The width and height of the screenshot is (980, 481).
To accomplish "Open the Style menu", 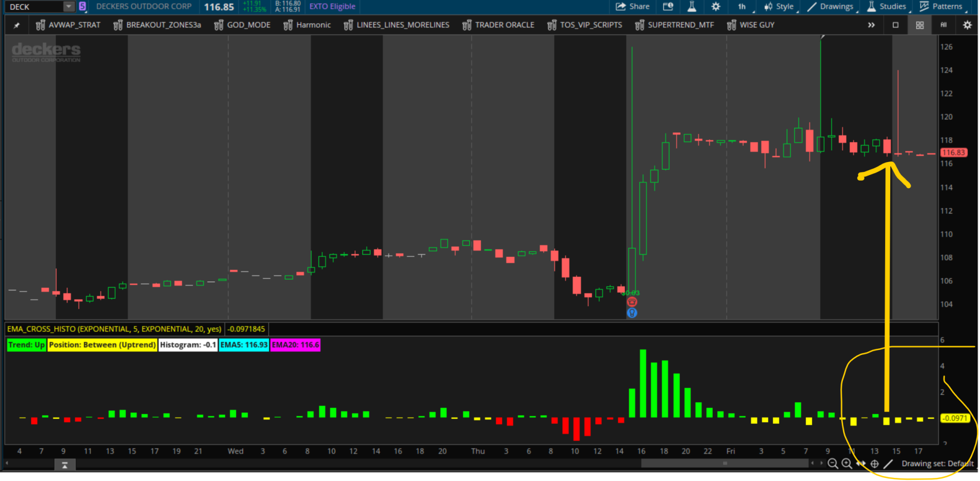I will point(779,7).
